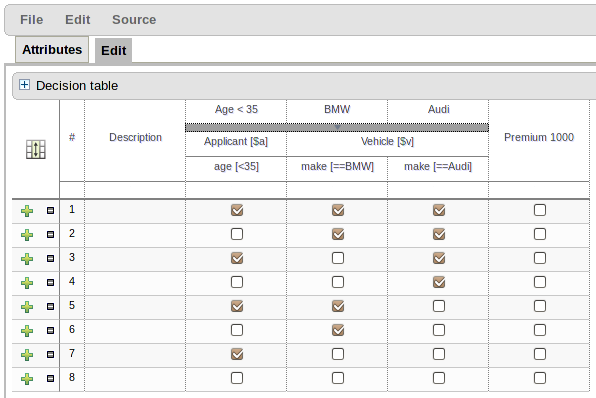Delete row 6 with minus icon

(50, 330)
